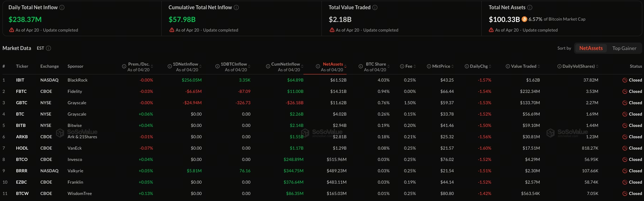Click -$24.94M inflow value in GBTC row
Screen dimensions: 644x201
tap(192, 103)
